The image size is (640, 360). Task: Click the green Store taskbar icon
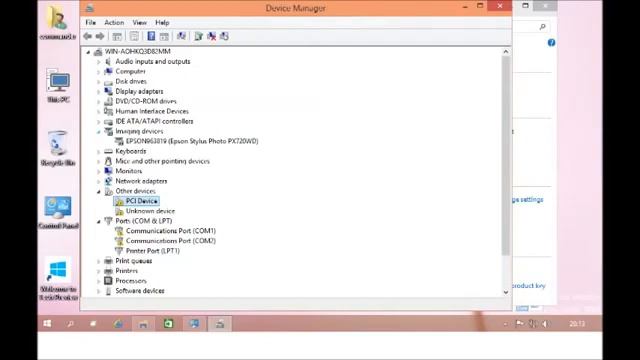pyautogui.click(x=168, y=324)
